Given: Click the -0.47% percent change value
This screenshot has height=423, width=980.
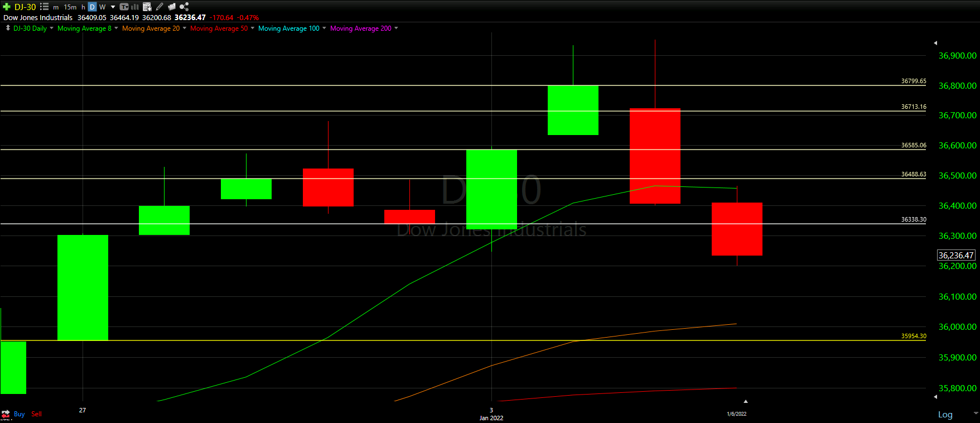Looking at the screenshot, I should [248, 18].
